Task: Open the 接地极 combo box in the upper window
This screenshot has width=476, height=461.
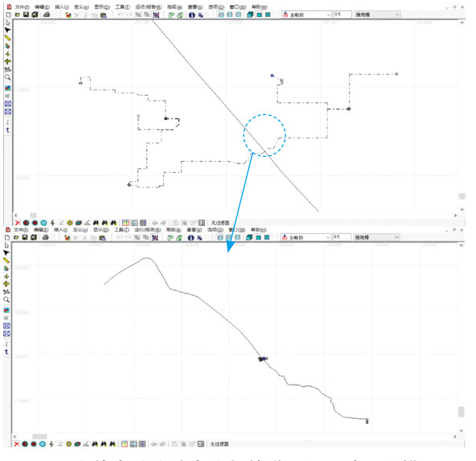Action: click(377, 14)
